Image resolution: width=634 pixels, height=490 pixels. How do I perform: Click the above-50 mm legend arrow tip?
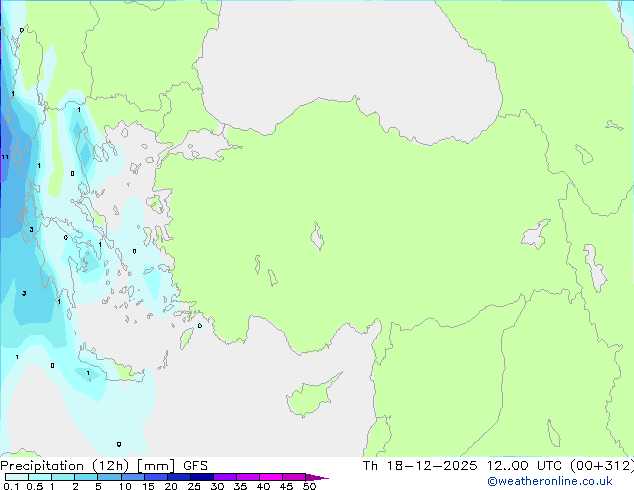click(317, 477)
